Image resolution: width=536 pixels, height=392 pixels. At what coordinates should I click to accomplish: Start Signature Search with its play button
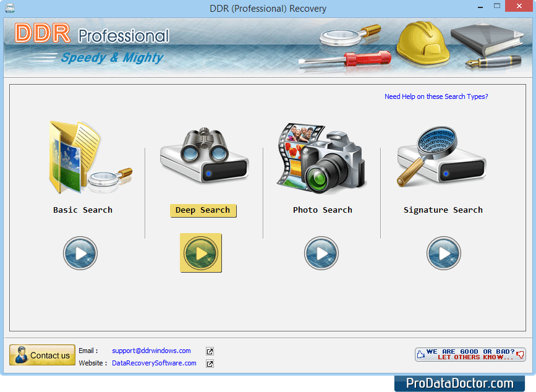point(444,254)
